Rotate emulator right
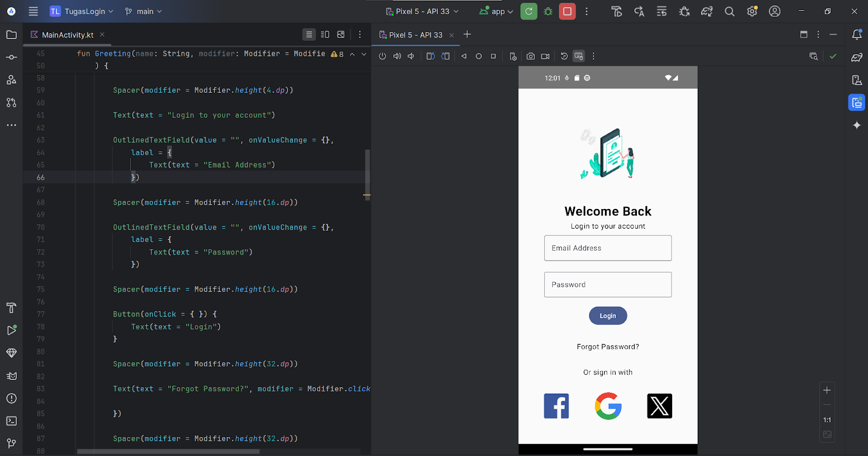The height and width of the screenshot is (456, 868). [445, 56]
